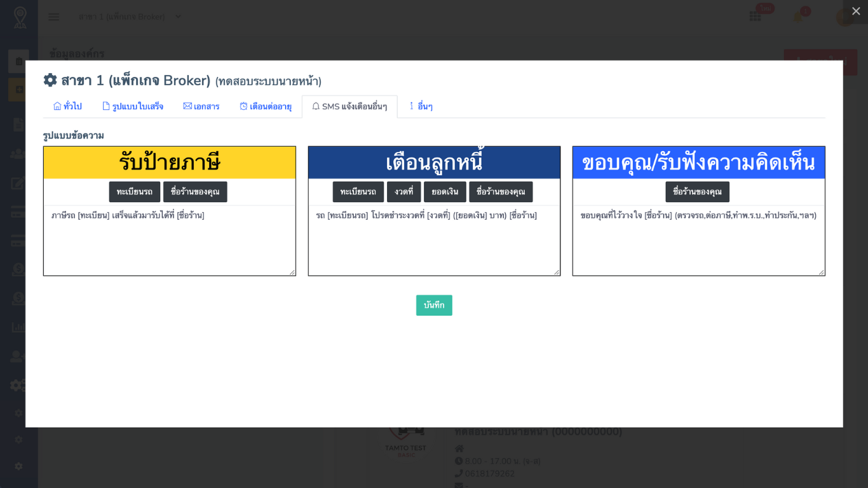Click the (ทดสอบระบบนายหน้า) subtitle text
This screenshot has width=868, height=488.
268,81
